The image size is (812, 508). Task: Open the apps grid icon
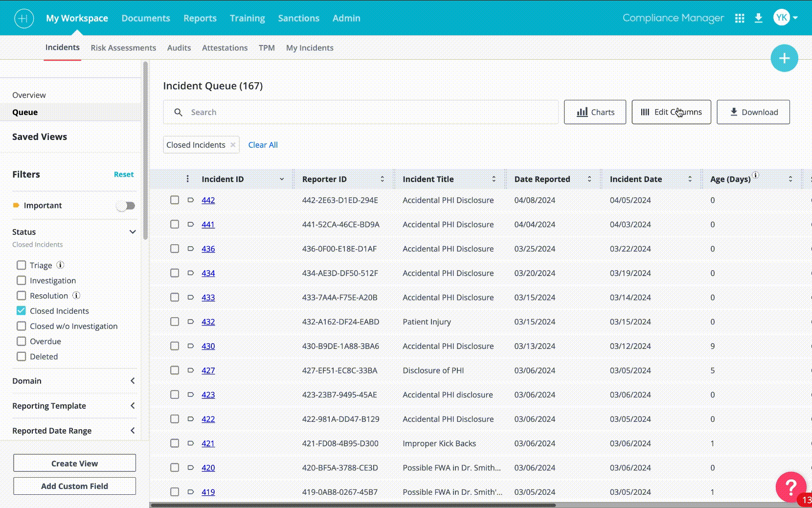[740, 18]
